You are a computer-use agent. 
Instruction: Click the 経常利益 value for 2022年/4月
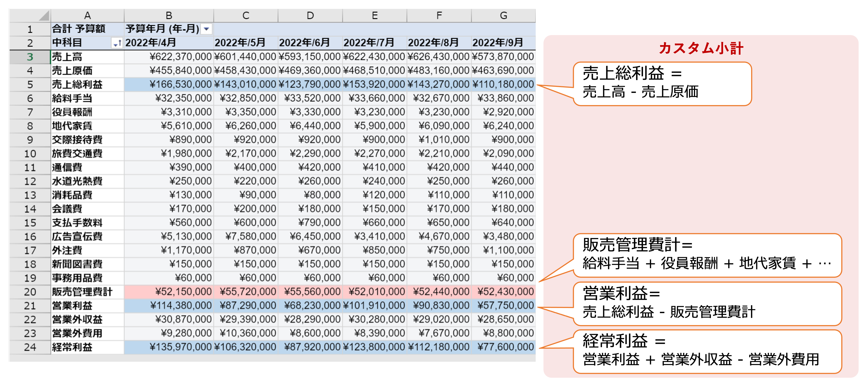click(169, 347)
